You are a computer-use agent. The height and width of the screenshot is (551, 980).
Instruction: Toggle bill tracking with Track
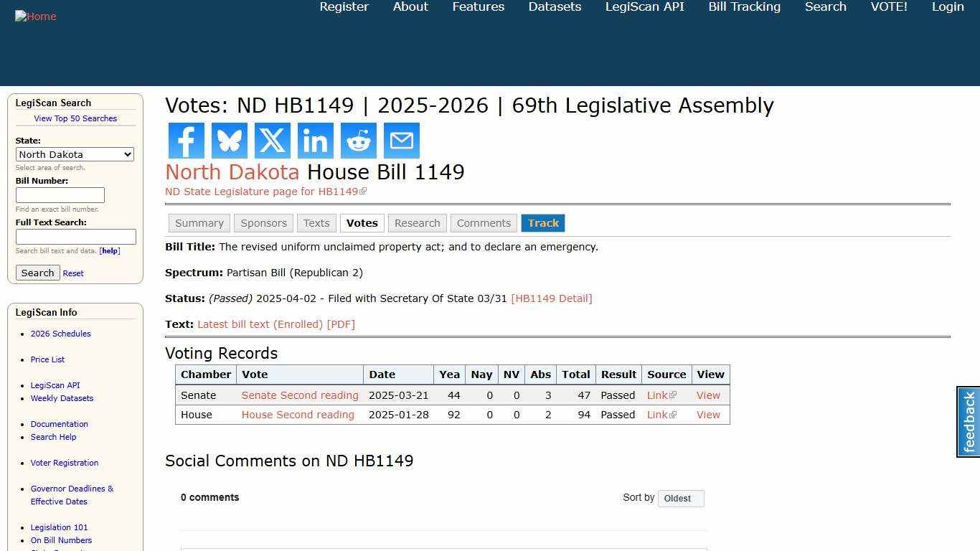tap(543, 223)
